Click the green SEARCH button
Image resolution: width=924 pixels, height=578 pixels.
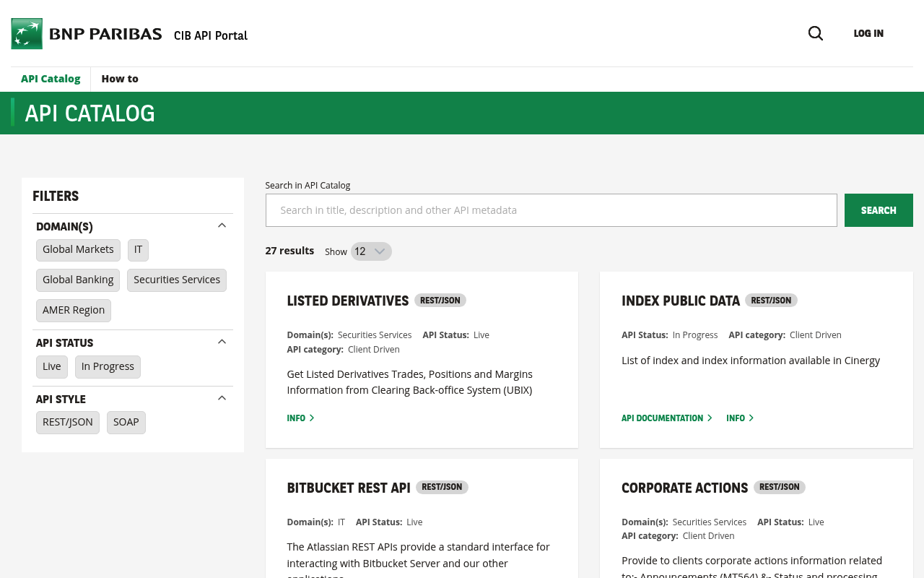(879, 210)
